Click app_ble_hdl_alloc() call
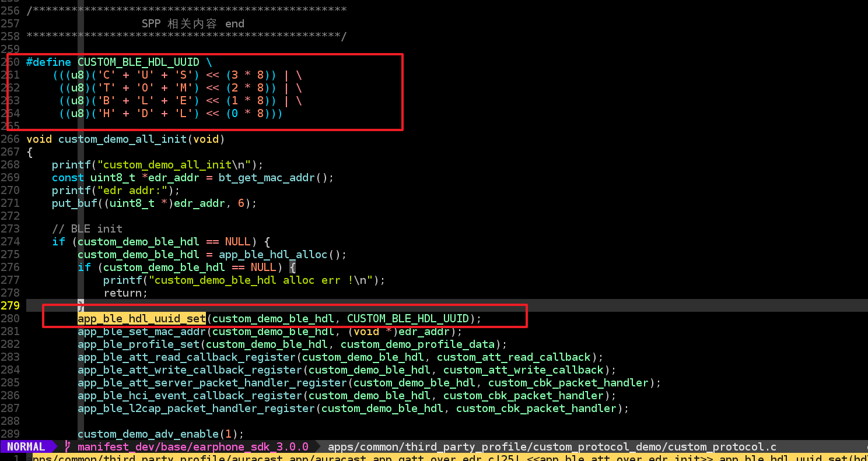This screenshot has height=461, width=868. tap(282, 255)
